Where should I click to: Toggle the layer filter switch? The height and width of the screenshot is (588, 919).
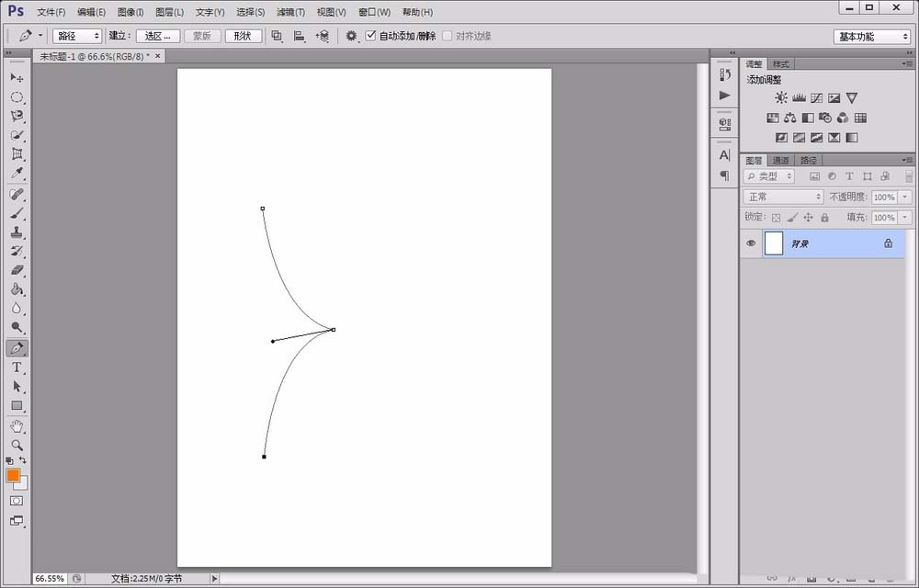coord(909,175)
